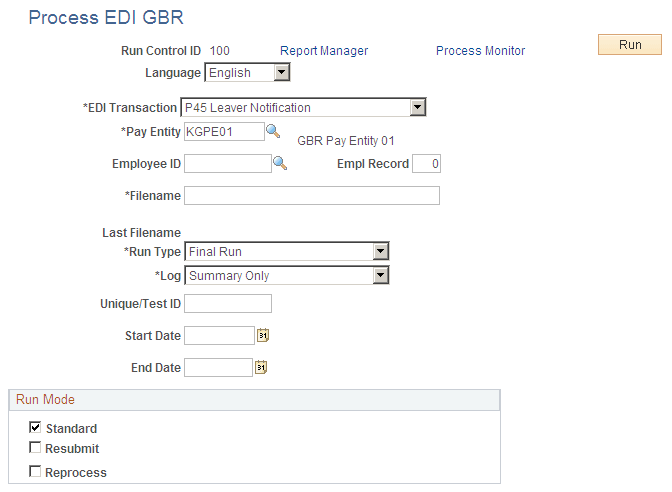Image resolution: width=672 pixels, height=492 pixels.
Task: Click the GBR Pay Entity 01 description text
Action: [x=346, y=141]
